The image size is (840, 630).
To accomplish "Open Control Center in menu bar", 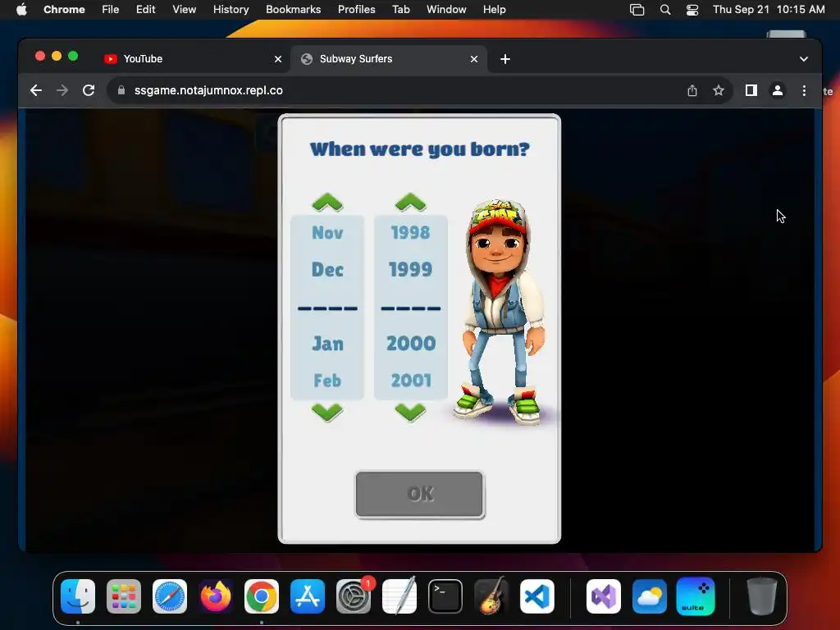I will (x=692, y=10).
